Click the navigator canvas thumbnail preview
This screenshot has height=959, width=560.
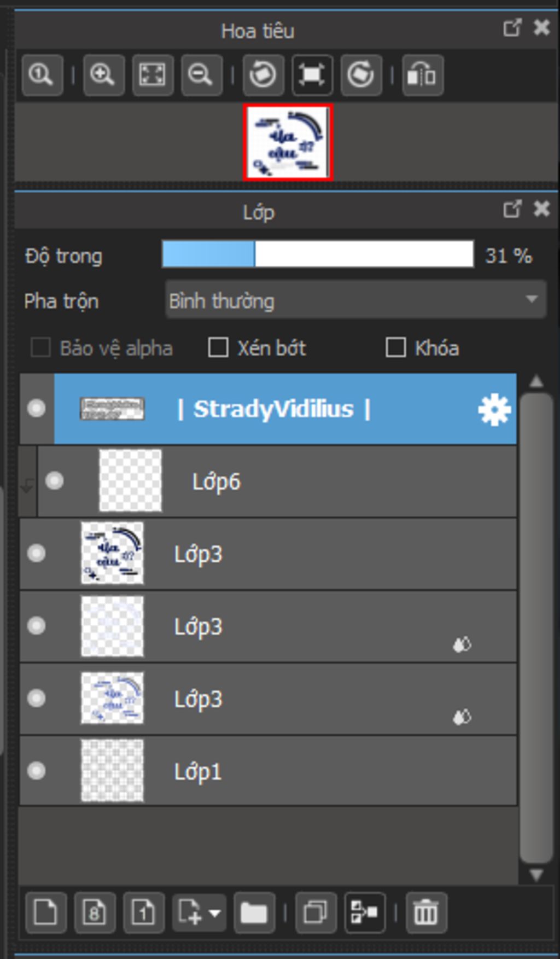288,142
